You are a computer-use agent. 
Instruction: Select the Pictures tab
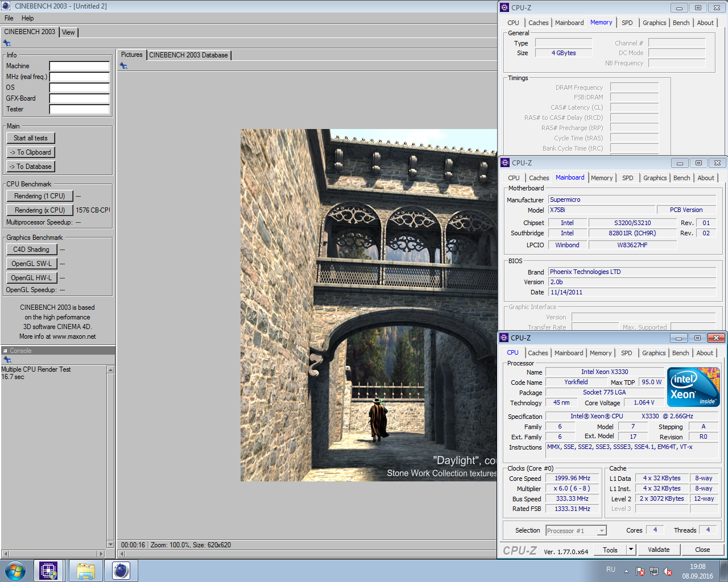coord(131,55)
